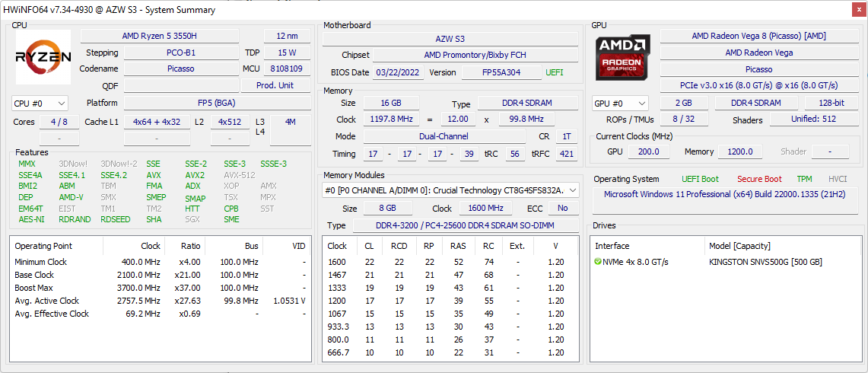Click the 12 nm process field
The width and height of the screenshot is (868, 373).
pyautogui.click(x=288, y=36)
